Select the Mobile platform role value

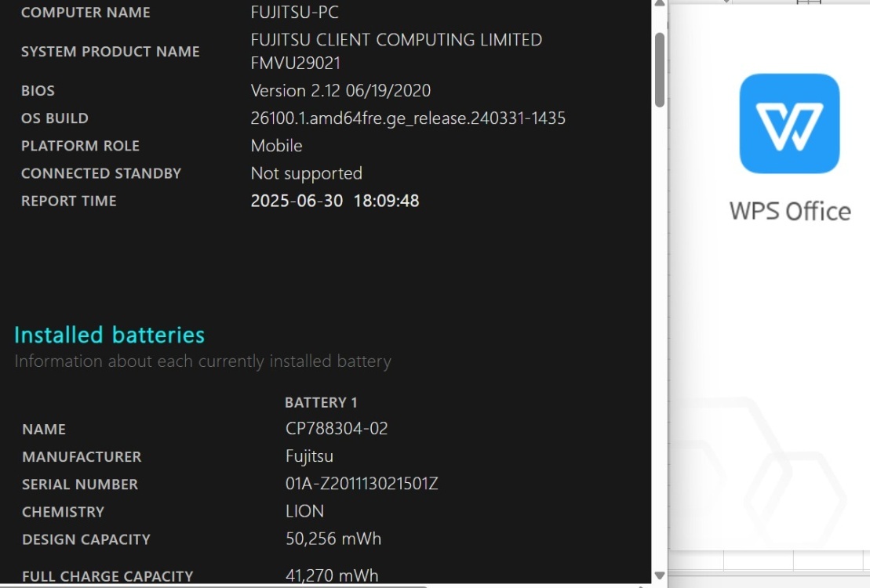point(276,145)
